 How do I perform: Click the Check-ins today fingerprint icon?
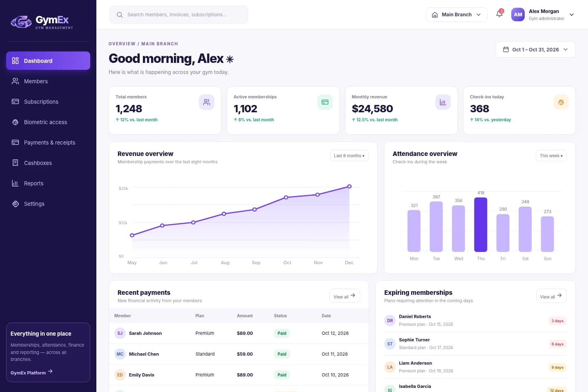click(561, 102)
